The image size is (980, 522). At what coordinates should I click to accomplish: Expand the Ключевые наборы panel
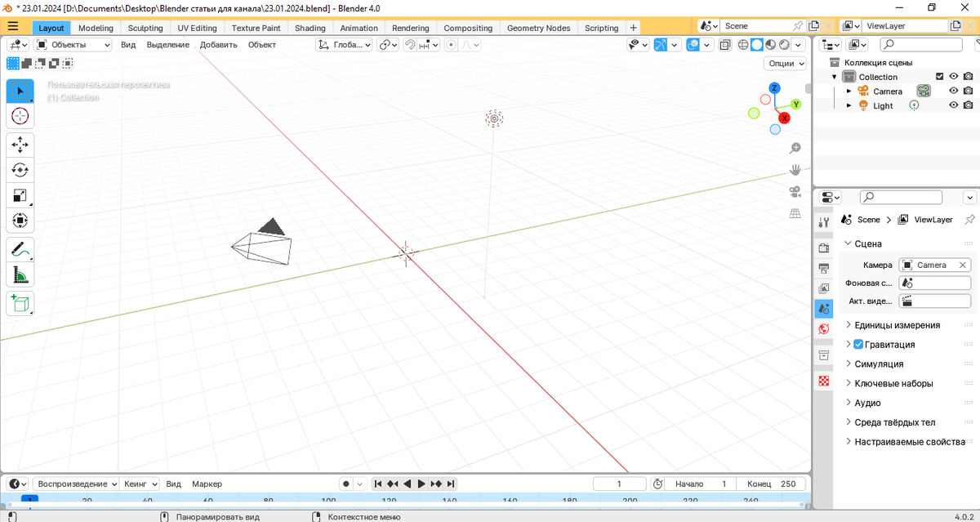[893, 383]
